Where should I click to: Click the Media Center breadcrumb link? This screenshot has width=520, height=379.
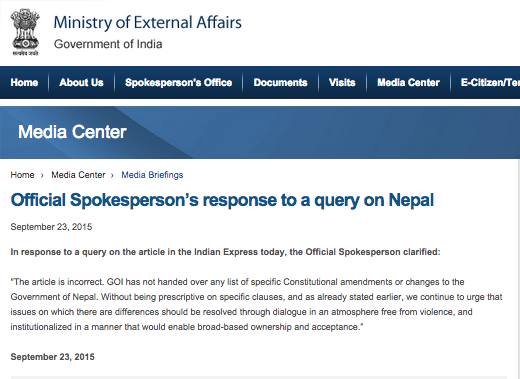[78, 175]
